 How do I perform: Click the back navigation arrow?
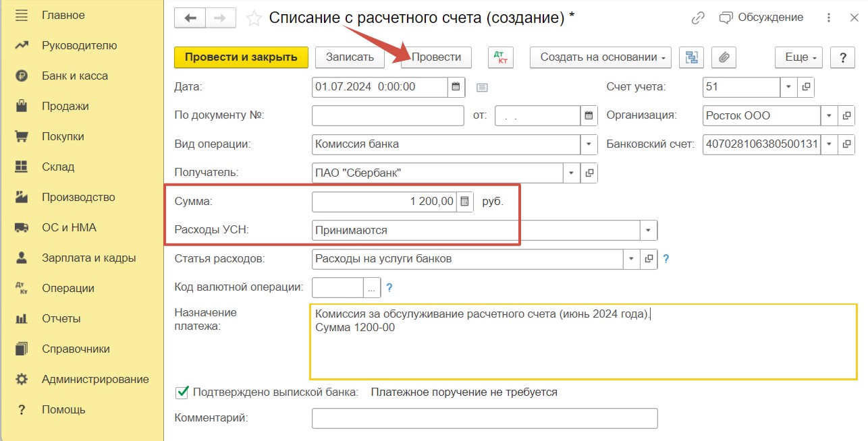(x=190, y=18)
